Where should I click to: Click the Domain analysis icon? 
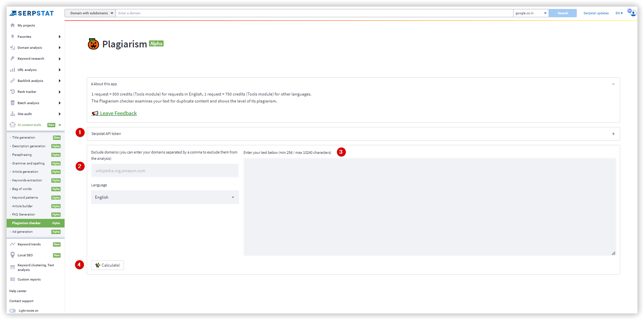pyautogui.click(x=13, y=48)
